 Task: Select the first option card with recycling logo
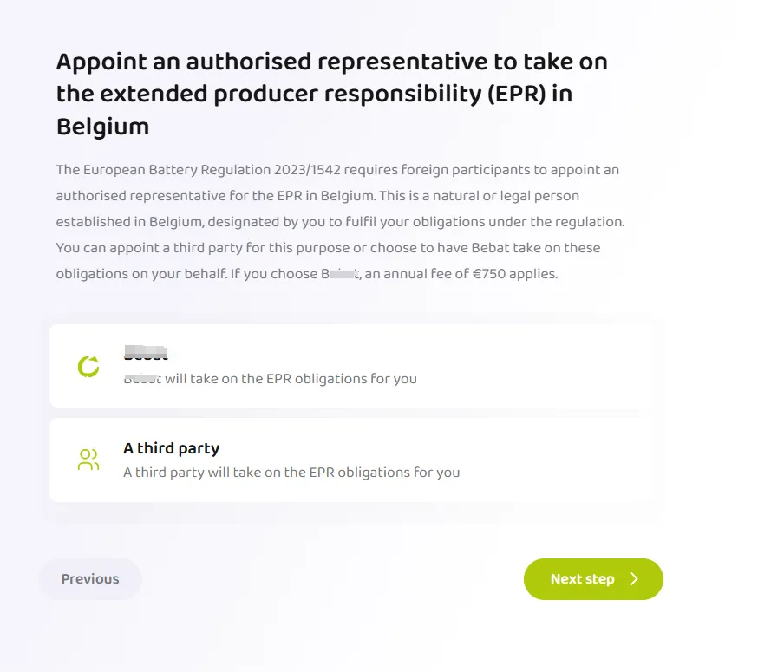(x=350, y=366)
